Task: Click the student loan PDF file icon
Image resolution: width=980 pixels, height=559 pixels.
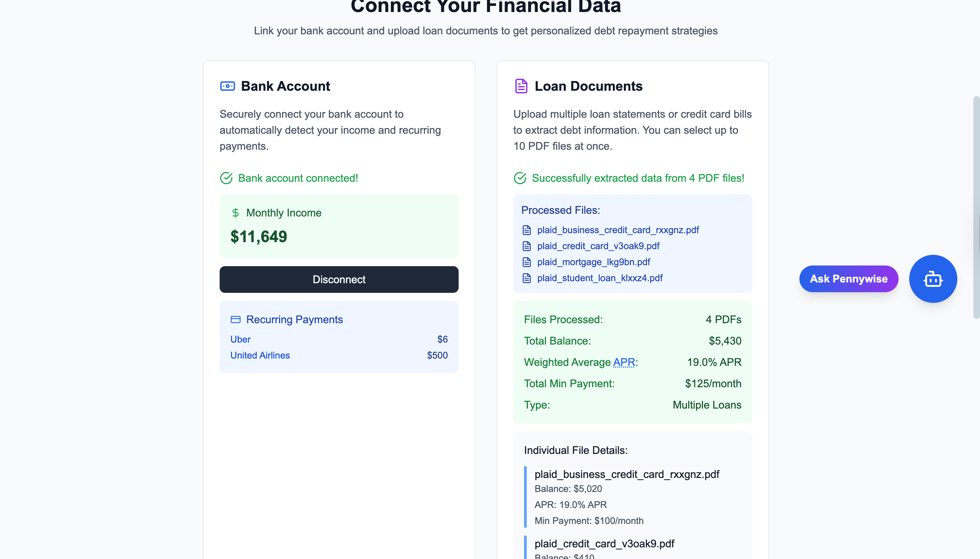Action: click(x=527, y=278)
